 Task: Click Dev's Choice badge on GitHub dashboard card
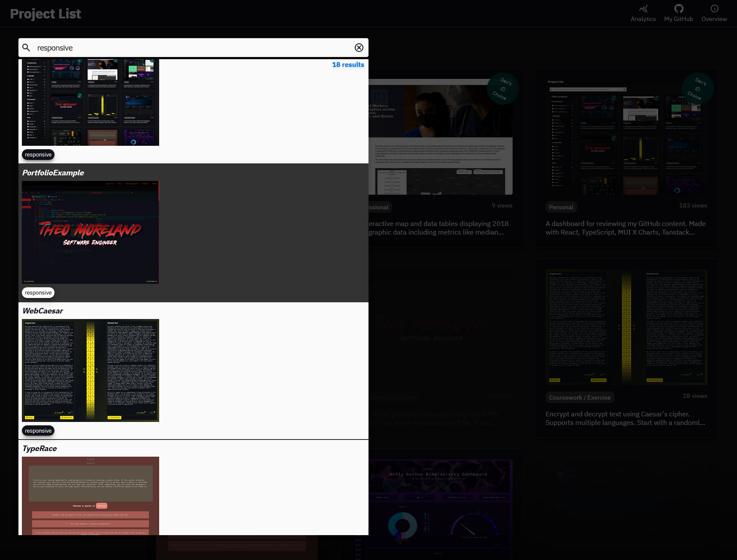tap(697, 88)
